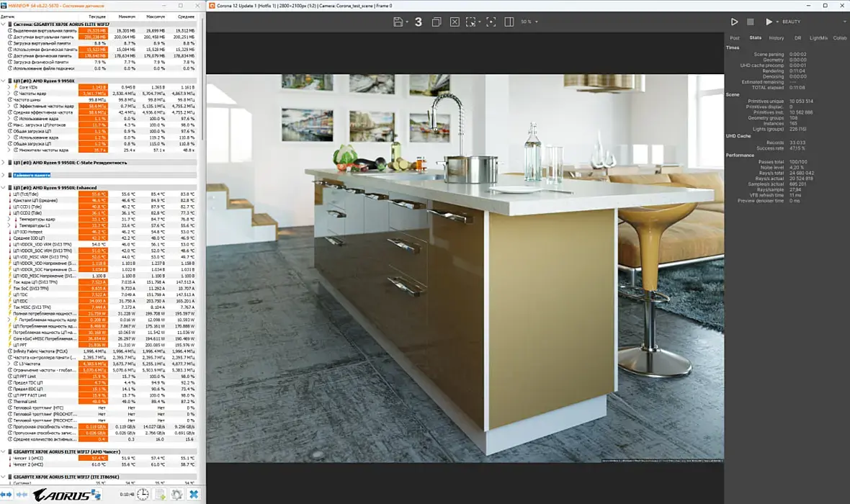Copy the render to clipboard icon
The image size is (850, 504).
(436, 22)
